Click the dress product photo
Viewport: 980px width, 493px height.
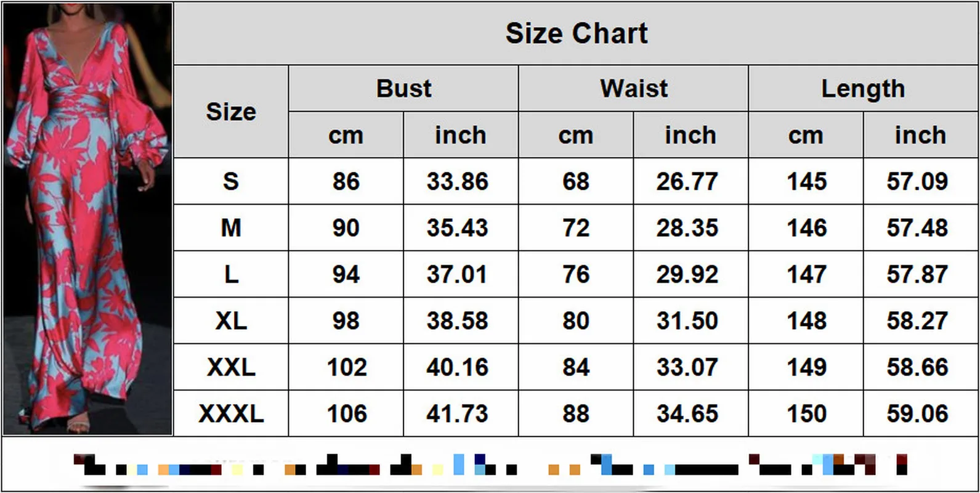[x=87, y=219]
